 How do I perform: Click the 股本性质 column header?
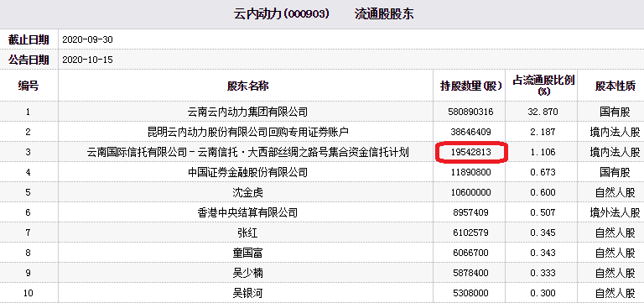point(615,86)
